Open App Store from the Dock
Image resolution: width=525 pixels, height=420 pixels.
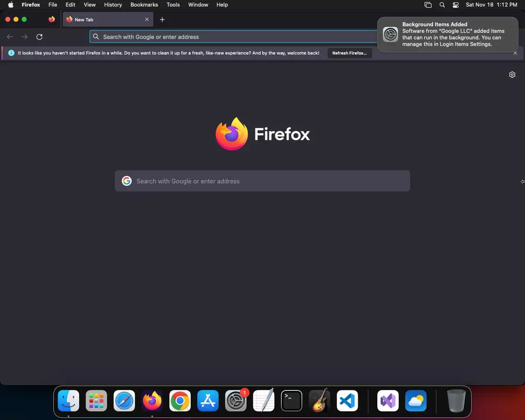[x=208, y=401]
